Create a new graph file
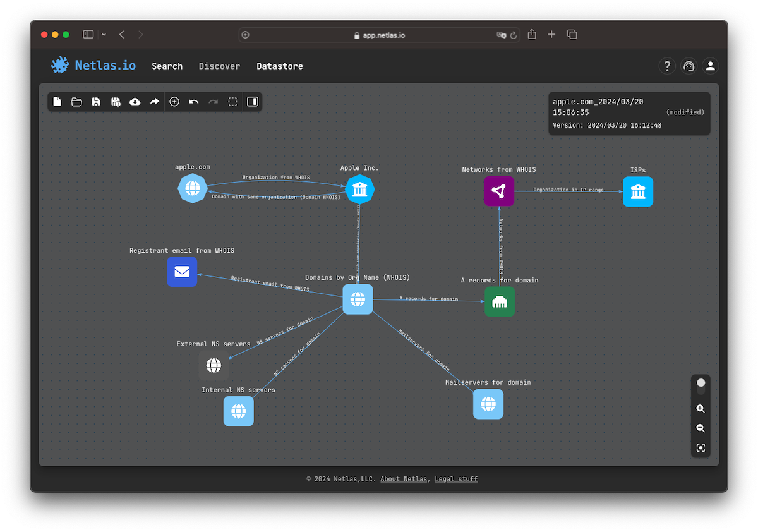This screenshot has height=532, width=758. [57, 102]
